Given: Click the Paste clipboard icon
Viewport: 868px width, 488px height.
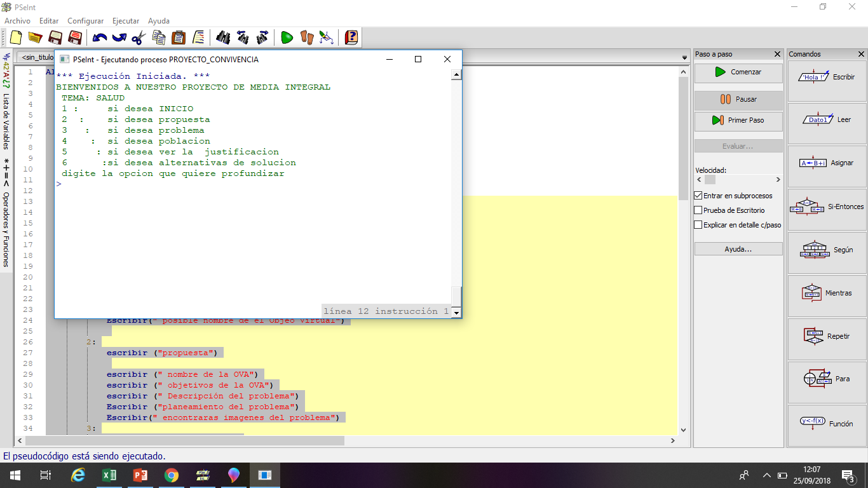Looking at the screenshot, I should tap(179, 37).
